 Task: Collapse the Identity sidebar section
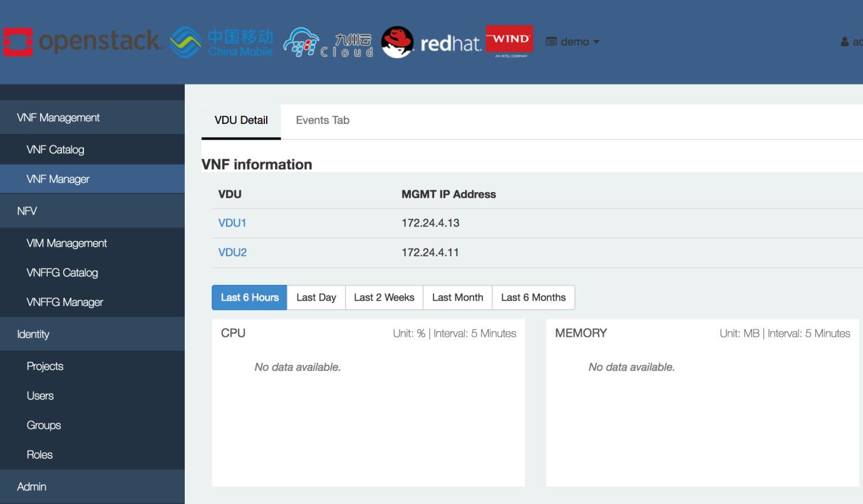point(33,334)
